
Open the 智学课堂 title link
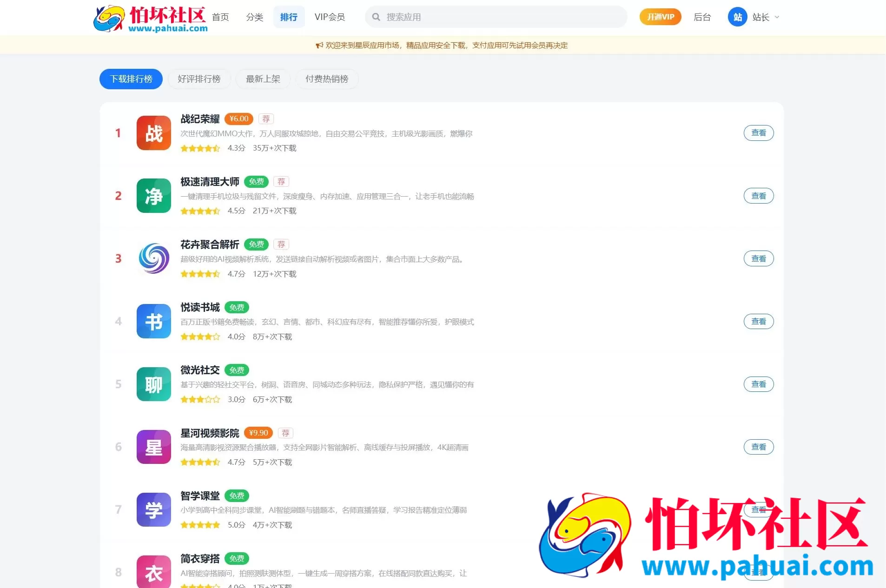(200, 496)
